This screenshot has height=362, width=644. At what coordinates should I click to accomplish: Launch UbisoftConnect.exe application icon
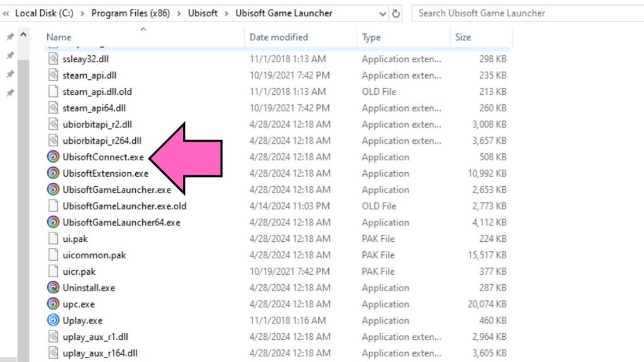[x=53, y=157]
